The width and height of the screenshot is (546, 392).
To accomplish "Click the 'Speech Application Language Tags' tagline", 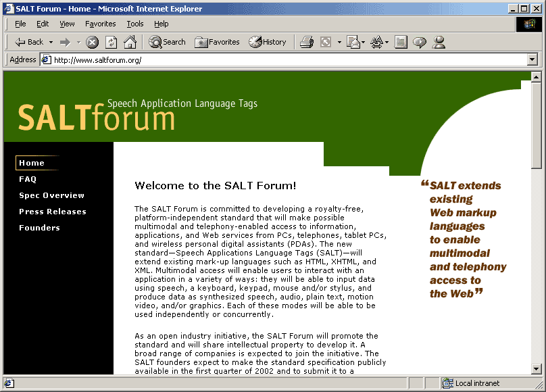I will [x=182, y=103].
